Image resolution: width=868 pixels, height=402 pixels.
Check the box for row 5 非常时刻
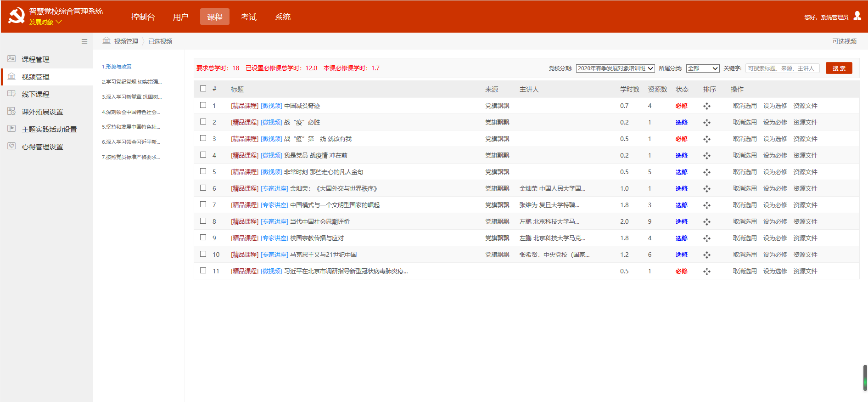(x=203, y=171)
